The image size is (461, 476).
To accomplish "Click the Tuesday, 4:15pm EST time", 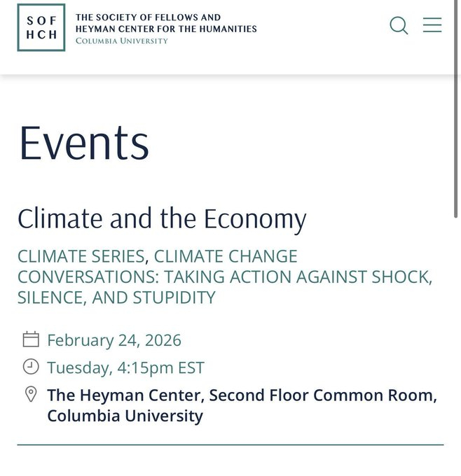I will click(x=125, y=367).
